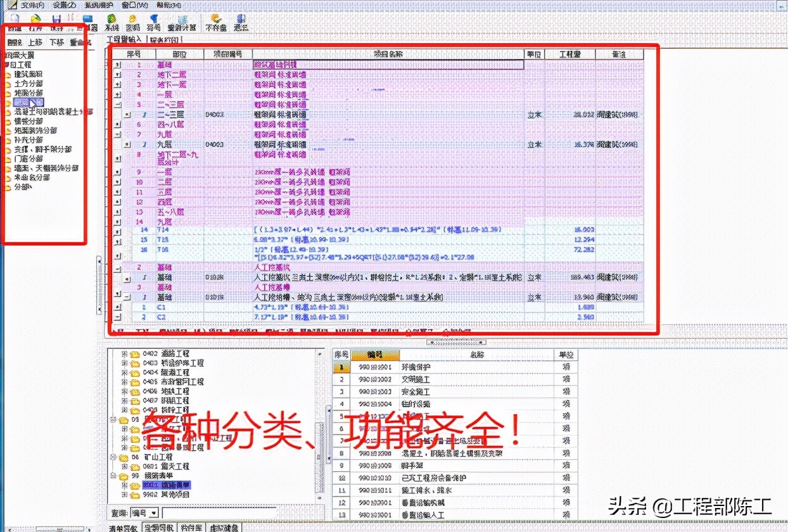
Task: Open the 编号 search dropdown at the bottom
Action: [x=154, y=513]
